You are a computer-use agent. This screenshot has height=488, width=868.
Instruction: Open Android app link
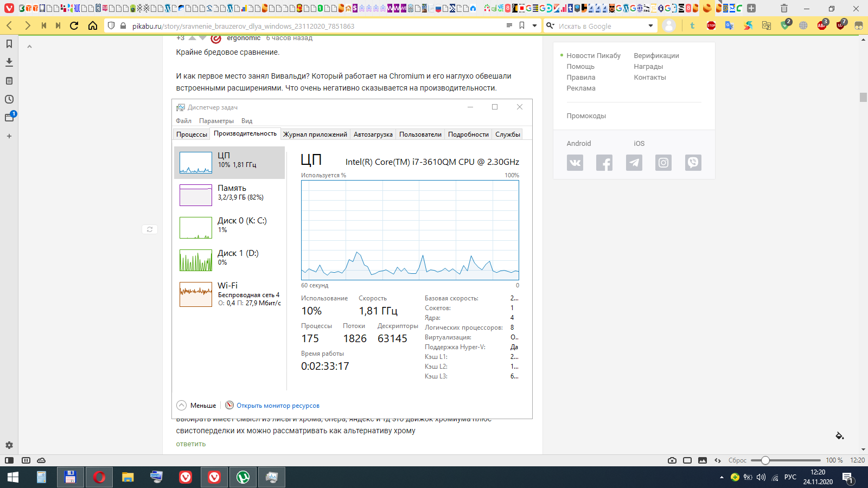click(579, 143)
